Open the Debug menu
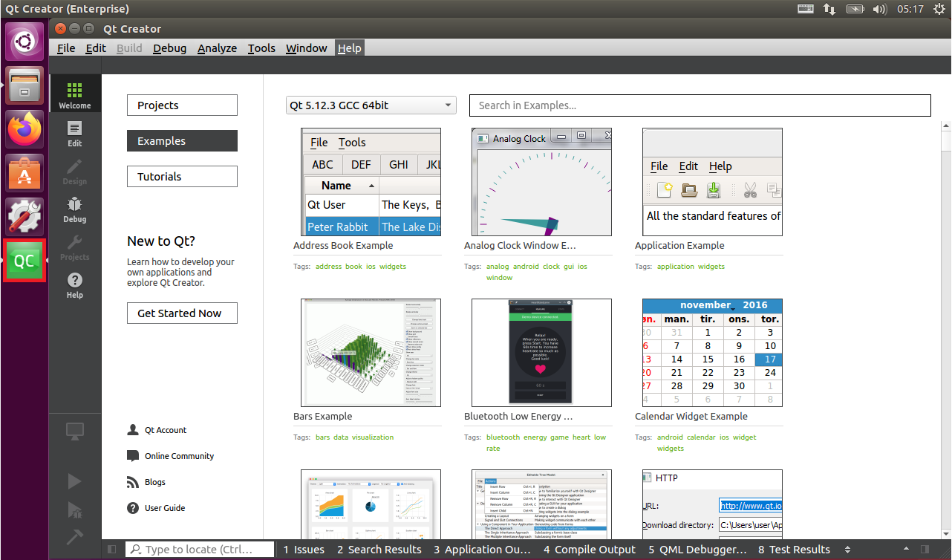The image size is (952, 560). click(170, 48)
